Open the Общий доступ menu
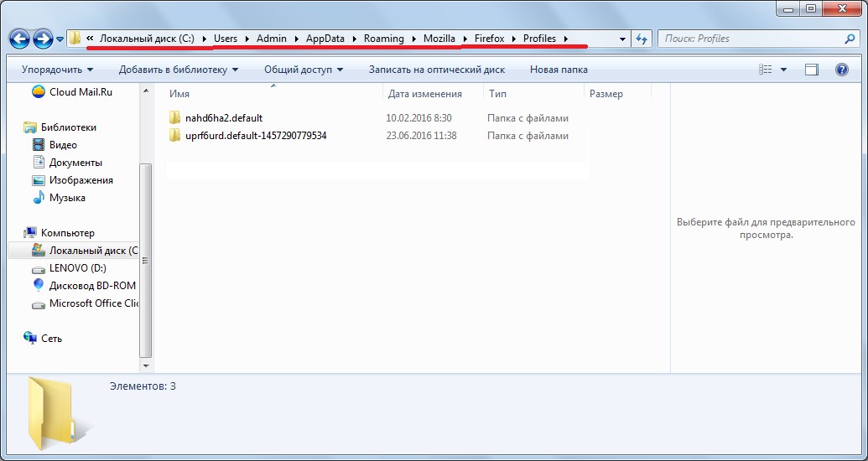 [x=303, y=70]
